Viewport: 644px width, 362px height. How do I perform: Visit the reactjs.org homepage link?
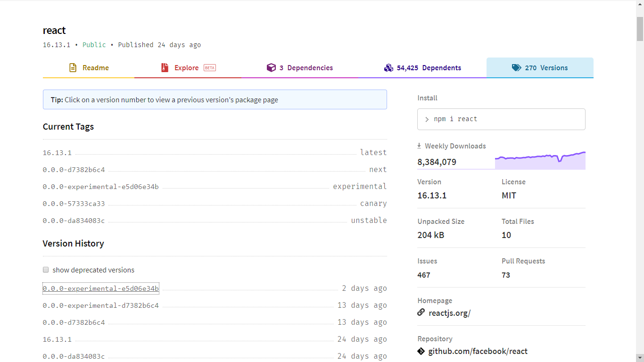[449, 313]
